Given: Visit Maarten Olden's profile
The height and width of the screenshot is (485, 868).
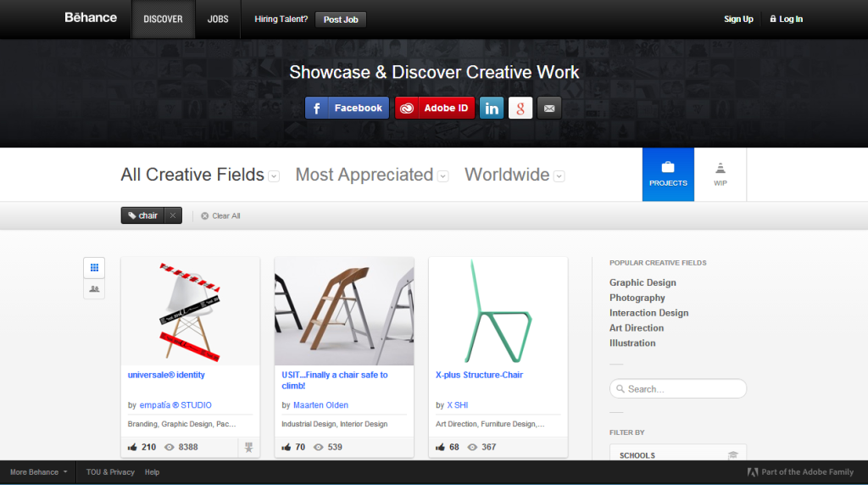Looking at the screenshot, I should pos(320,404).
